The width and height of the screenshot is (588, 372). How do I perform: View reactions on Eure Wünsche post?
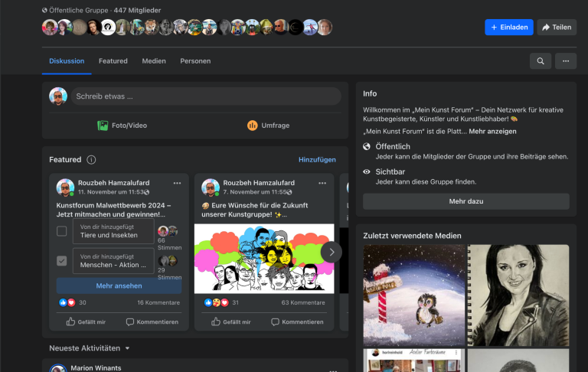pos(221,302)
